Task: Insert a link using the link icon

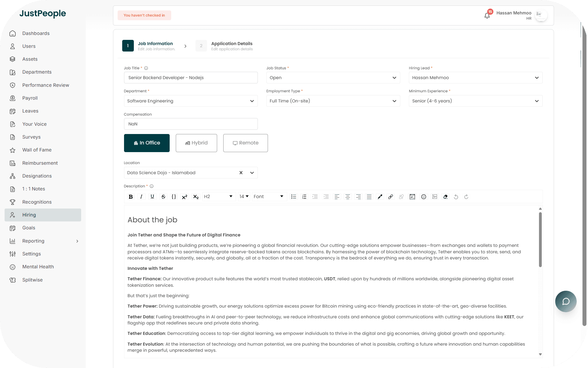Action: coord(390,197)
